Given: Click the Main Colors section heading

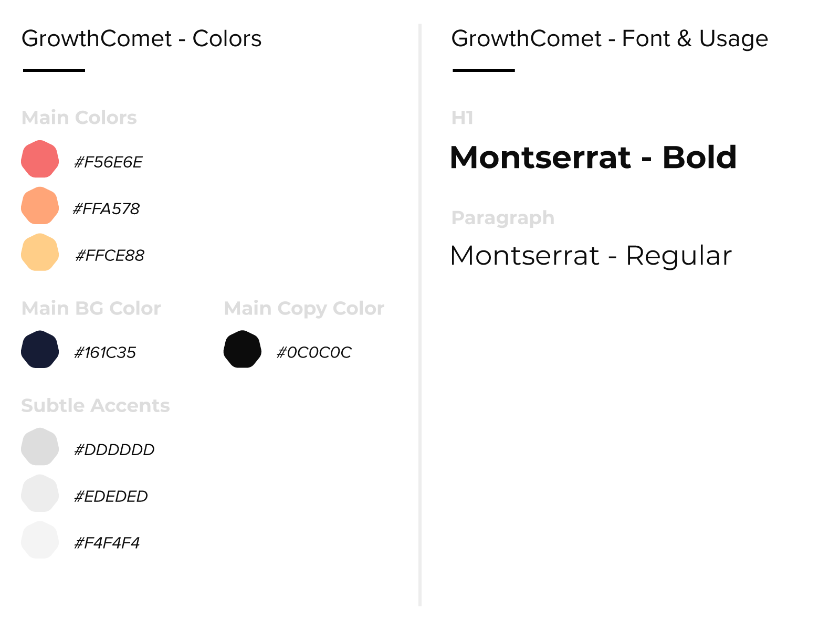Looking at the screenshot, I should pyautogui.click(x=79, y=118).
